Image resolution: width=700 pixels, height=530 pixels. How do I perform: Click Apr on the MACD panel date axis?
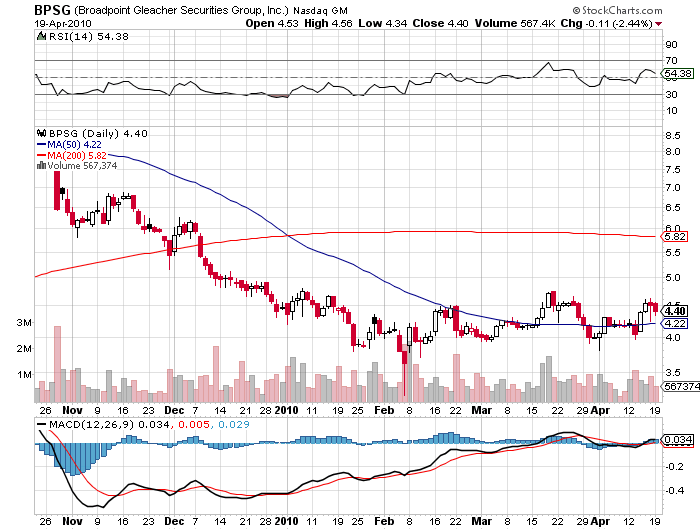[x=600, y=521]
